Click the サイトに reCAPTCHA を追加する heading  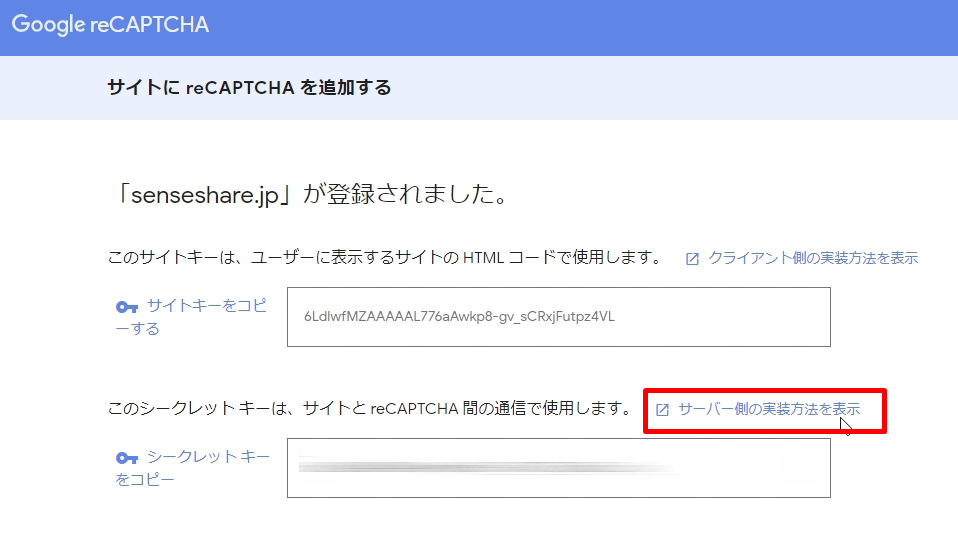point(249,87)
